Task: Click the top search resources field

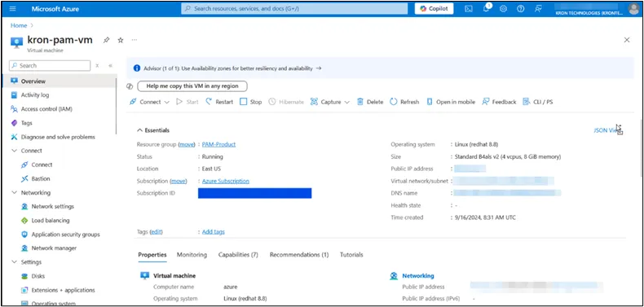Action: (294, 9)
